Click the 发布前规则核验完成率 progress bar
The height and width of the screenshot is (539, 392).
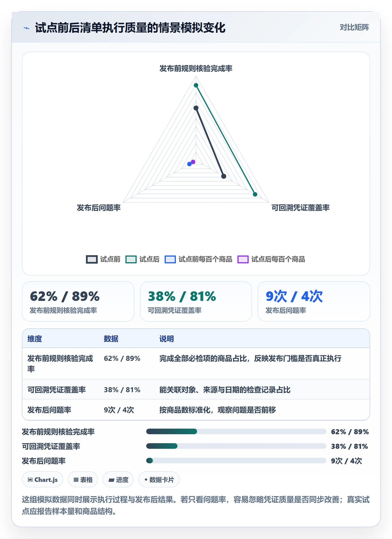coord(236,431)
